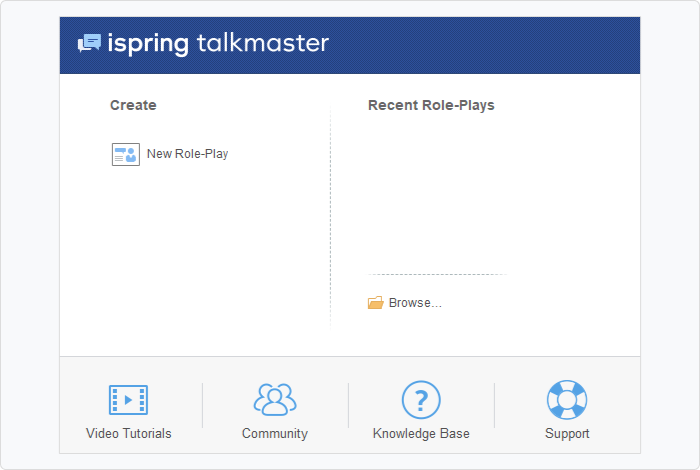Open the Support lifebuoy icon
Viewport: 700px width, 470px height.
click(567, 399)
